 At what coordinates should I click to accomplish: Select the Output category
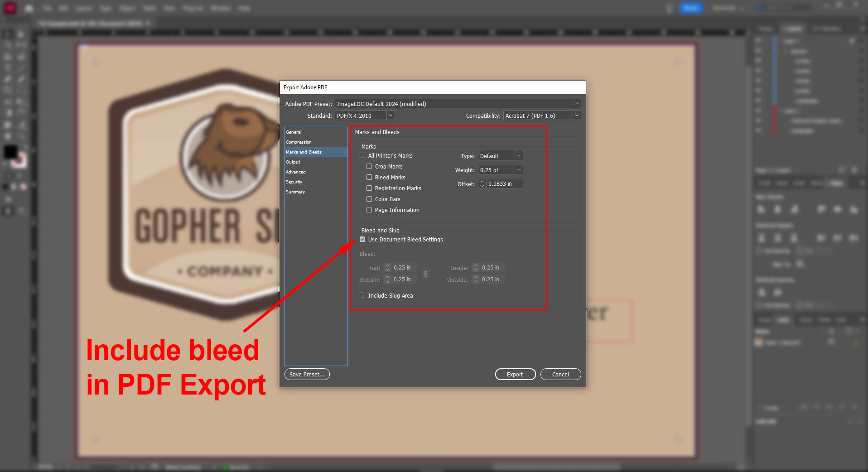pos(316,162)
